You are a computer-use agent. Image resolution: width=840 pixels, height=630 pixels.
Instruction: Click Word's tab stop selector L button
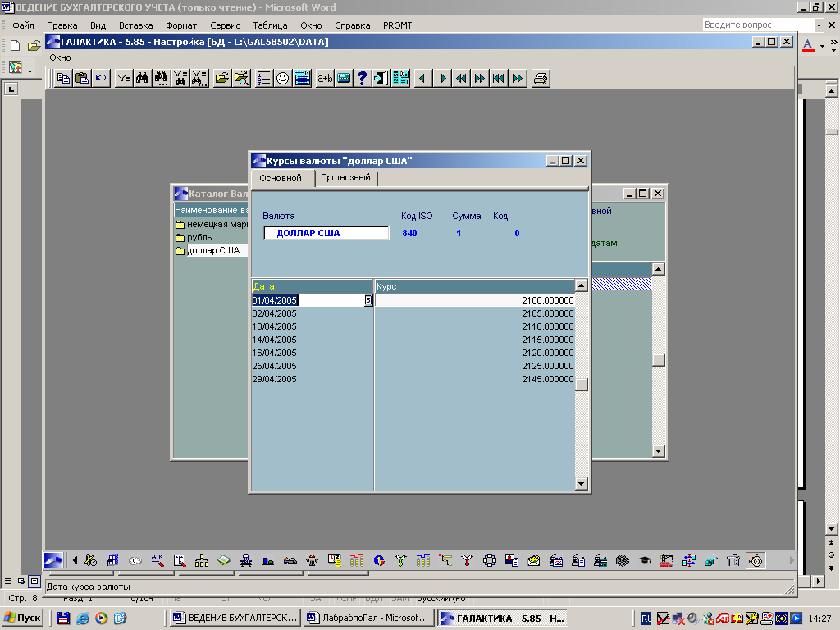coord(11,89)
